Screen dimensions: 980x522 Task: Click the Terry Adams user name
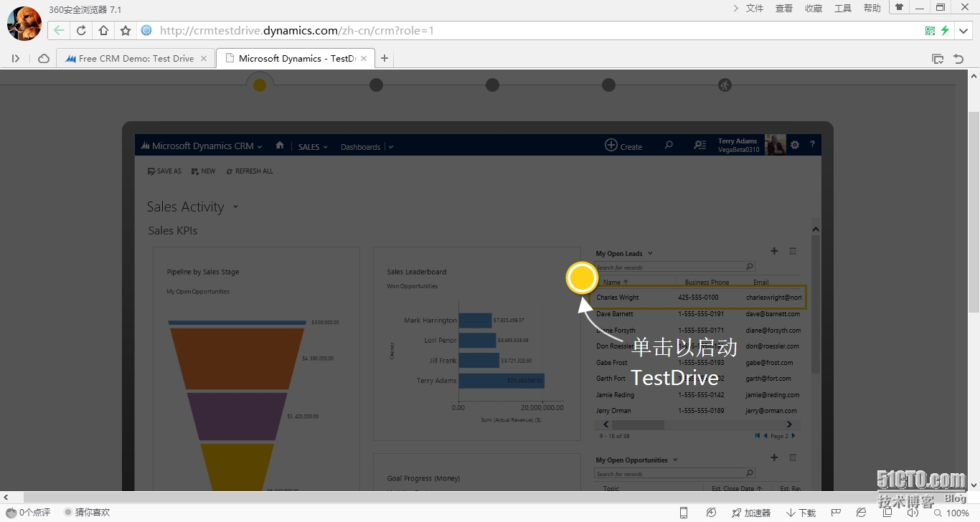tap(738, 141)
